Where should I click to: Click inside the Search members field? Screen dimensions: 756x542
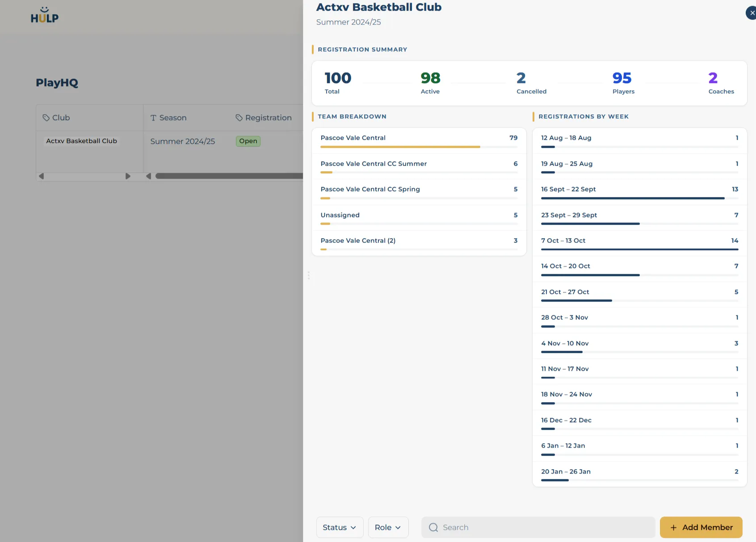538,527
